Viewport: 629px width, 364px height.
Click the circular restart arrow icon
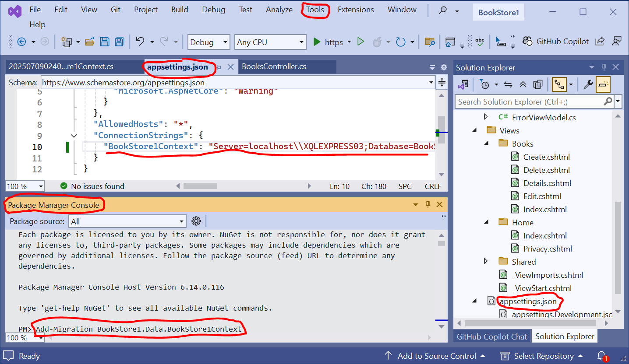point(400,42)
